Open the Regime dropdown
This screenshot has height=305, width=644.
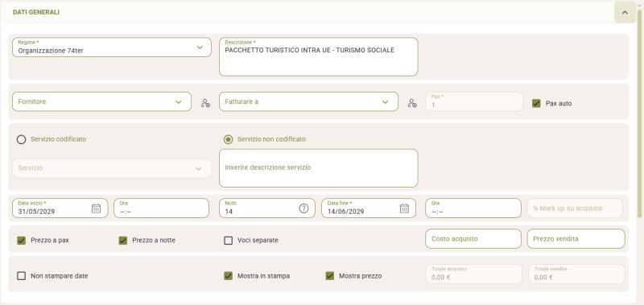coord(112,47)
